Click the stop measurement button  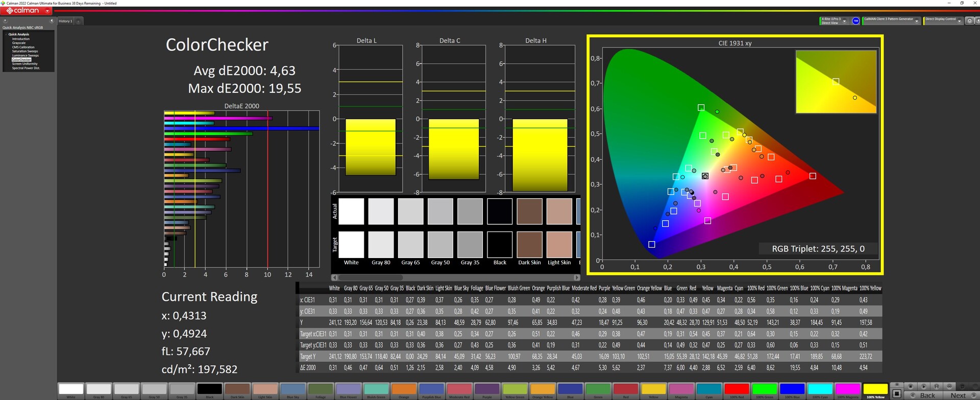(x=911, y=386)
